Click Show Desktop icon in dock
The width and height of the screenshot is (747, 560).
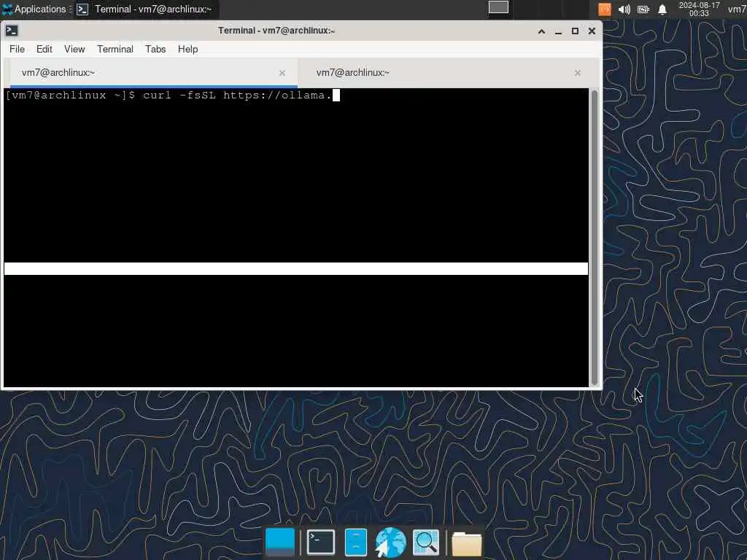click(x=279, y=542)
